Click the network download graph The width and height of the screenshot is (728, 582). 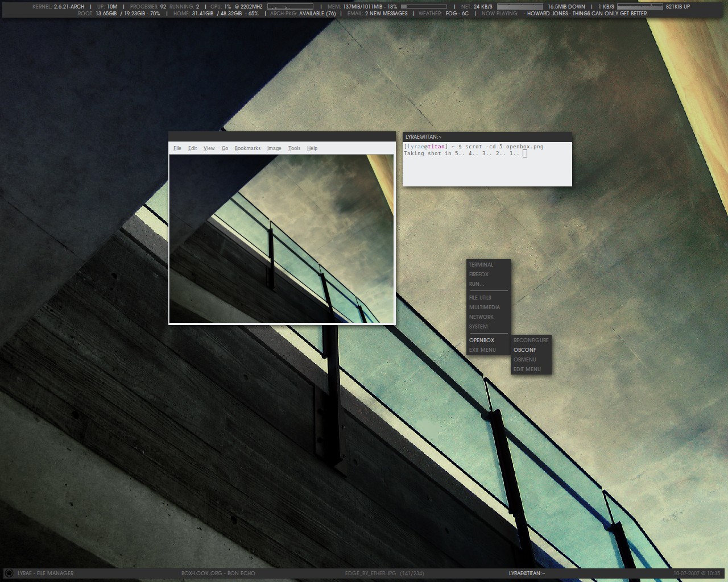(520, 7)
